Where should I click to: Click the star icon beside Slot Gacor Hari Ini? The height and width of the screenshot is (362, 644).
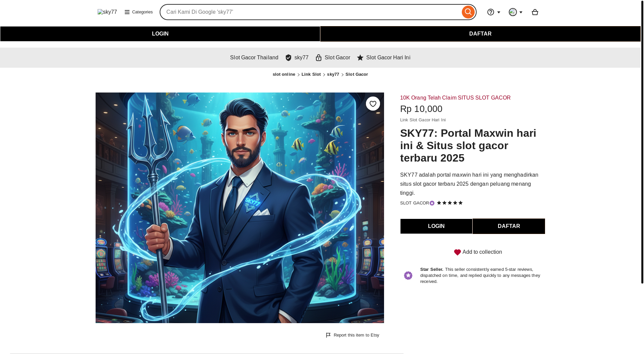(x=360, y=58)
